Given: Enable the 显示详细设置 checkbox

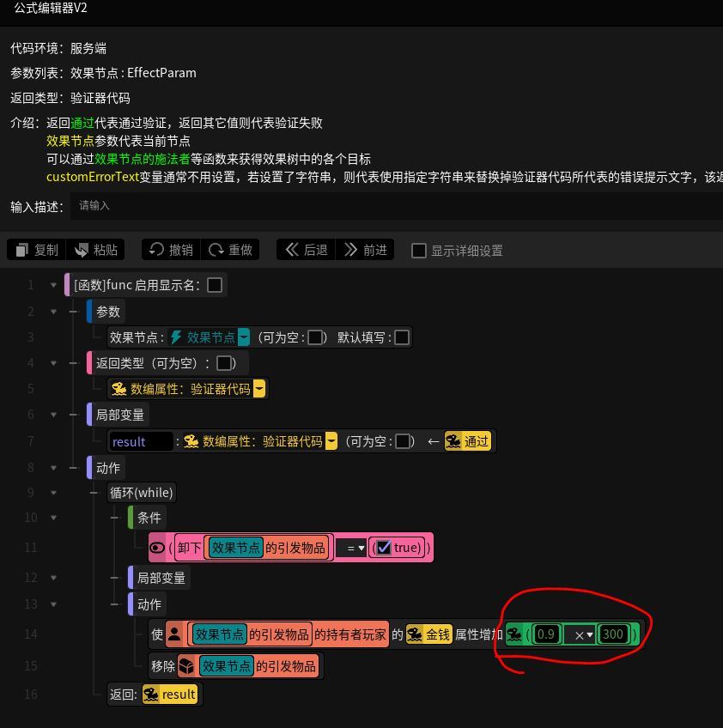Looking at the screenshot, I should (x=418, y=251).
